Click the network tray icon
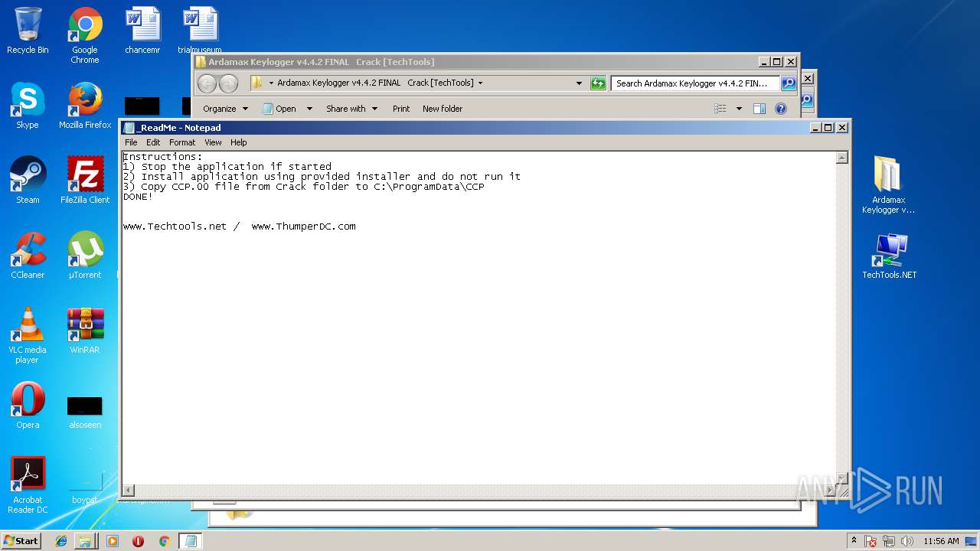980x551 pixels. point(890,541)
